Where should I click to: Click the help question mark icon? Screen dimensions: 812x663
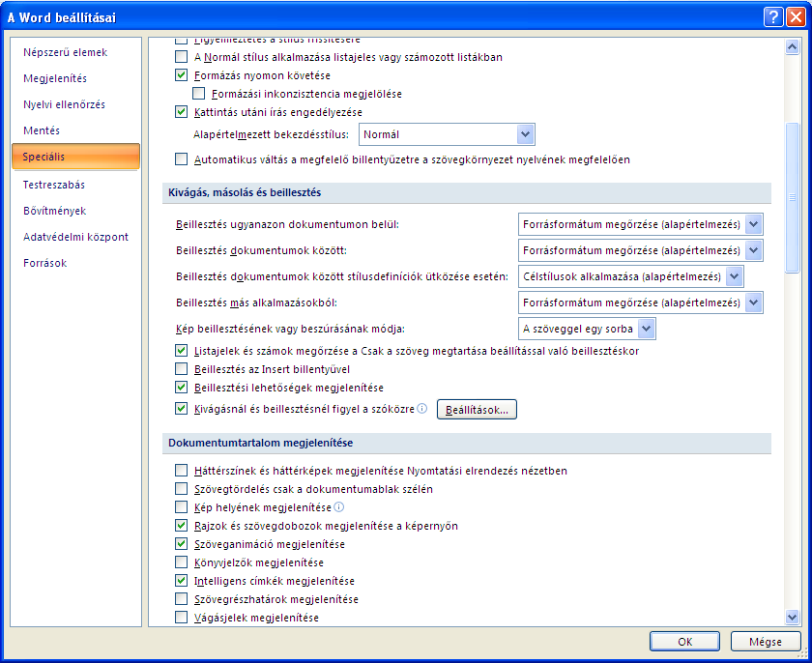[x=773, y=17]
